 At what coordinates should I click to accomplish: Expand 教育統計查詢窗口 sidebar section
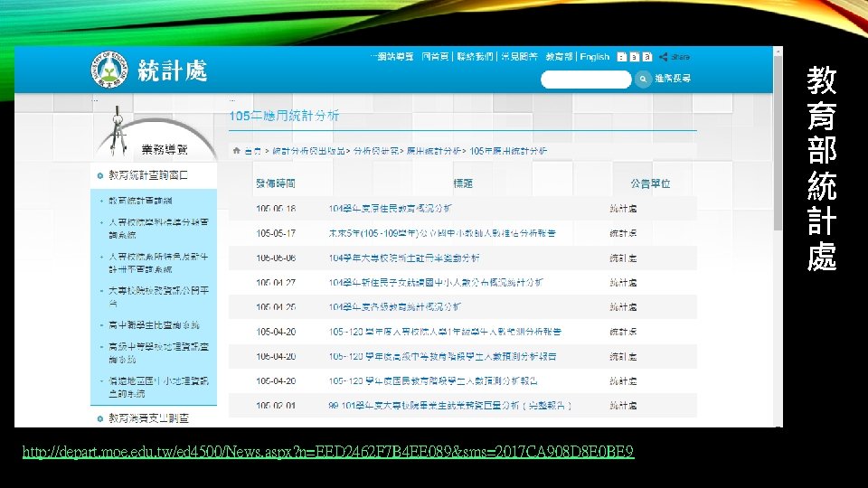click(x=147, y=175)
